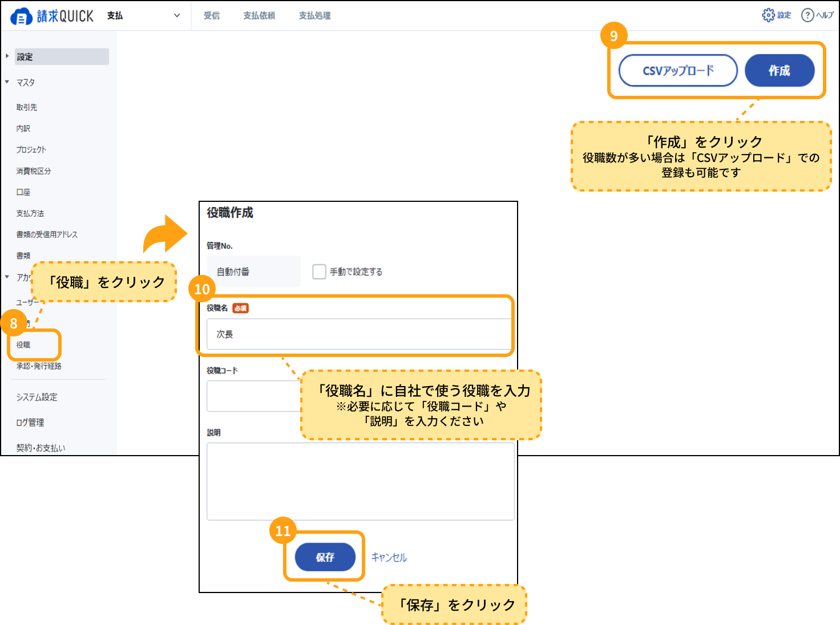Click the 作成 button
Viewport: 840px width, 625px height.
click(779, 71)
